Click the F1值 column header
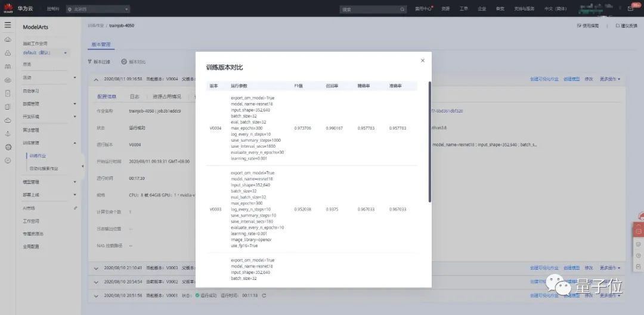The width and height of the screenshot is (644, 315). point(298,86)
